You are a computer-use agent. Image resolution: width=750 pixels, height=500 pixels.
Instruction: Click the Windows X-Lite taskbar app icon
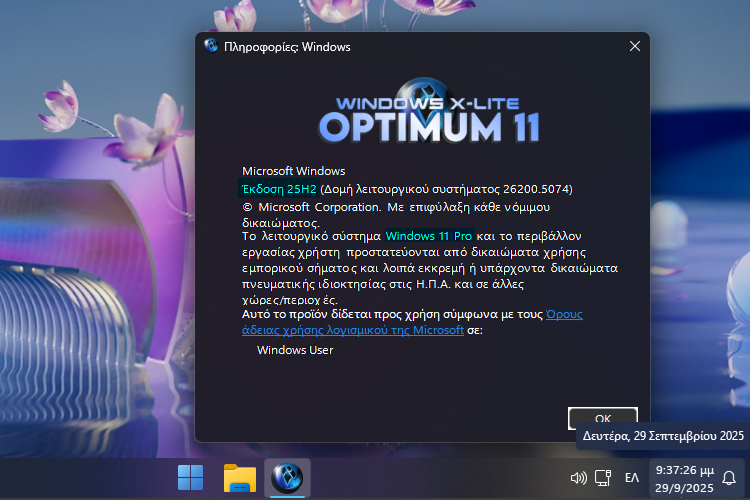pyautogui.click(x=287, y=478)
